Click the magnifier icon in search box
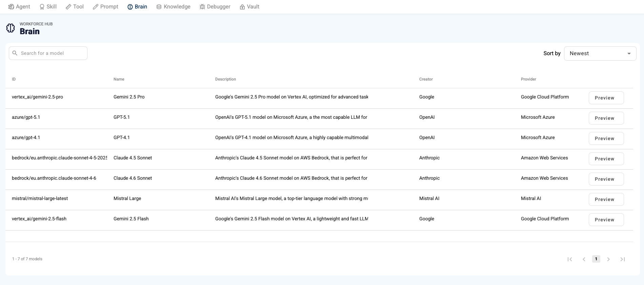 click(15, 53)
